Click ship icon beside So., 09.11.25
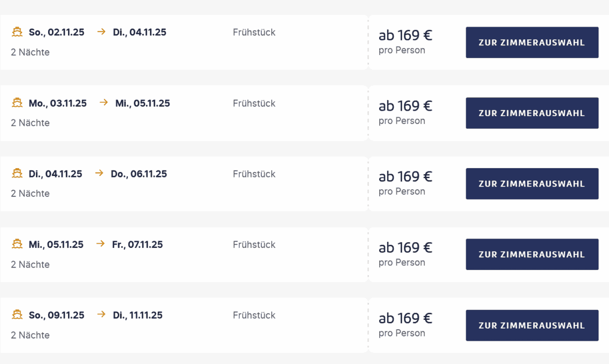The width and height of the screenshot is (609, 364). pyautogui.click(x=17, y=315)
